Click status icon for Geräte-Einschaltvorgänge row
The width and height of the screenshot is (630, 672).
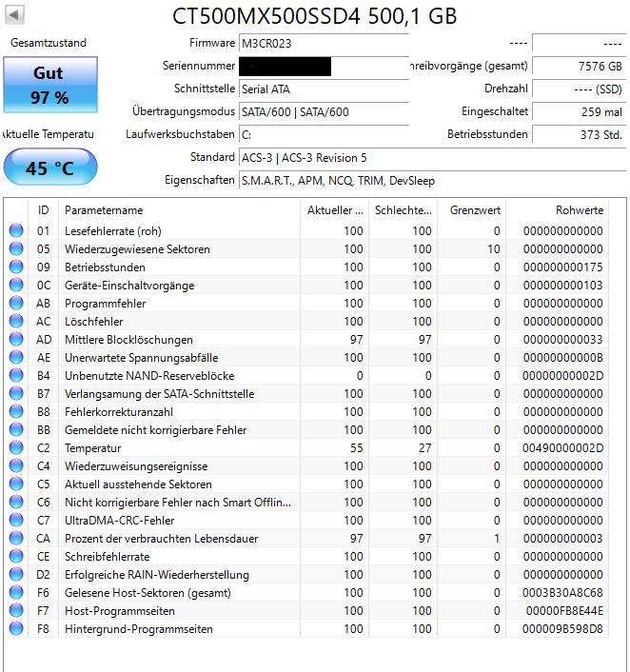(16, 285)
